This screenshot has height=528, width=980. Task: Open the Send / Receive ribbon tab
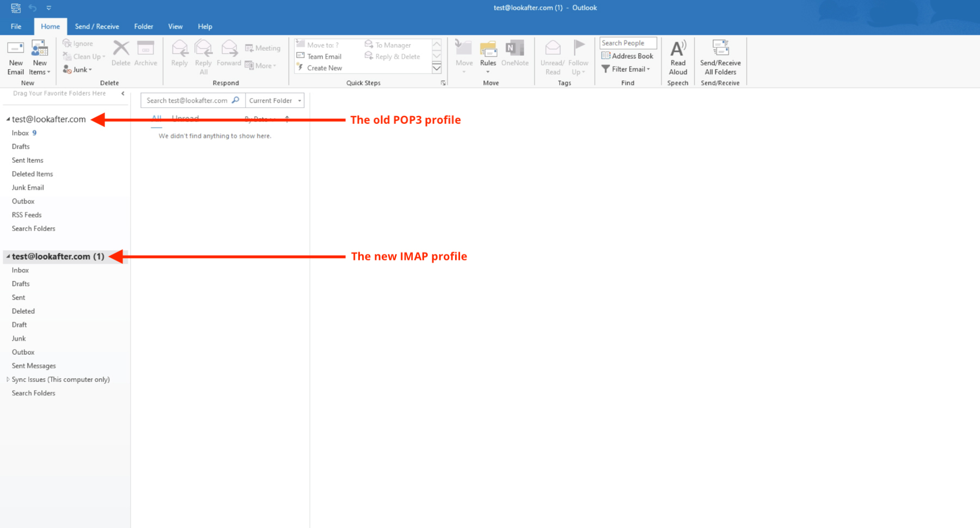[97, 26]
